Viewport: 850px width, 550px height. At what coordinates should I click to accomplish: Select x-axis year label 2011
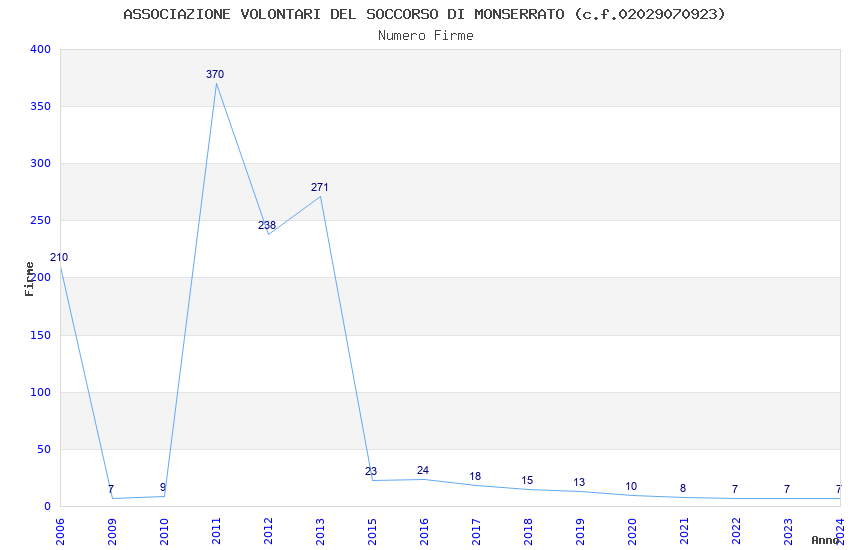pyautogui.click(x=216, y=532)
